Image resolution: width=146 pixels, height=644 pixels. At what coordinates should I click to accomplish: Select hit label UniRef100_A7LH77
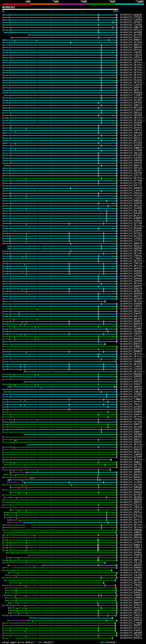coord(131,510)
